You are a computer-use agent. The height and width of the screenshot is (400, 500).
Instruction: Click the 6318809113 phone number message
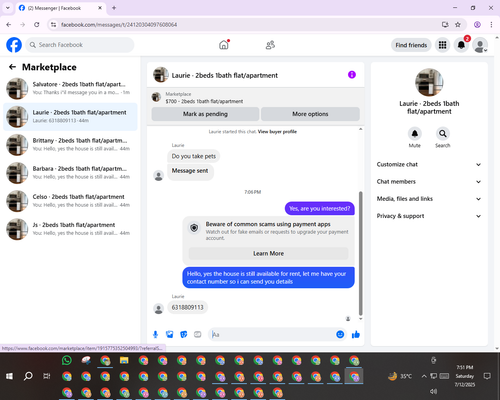(x=187, y=307)
